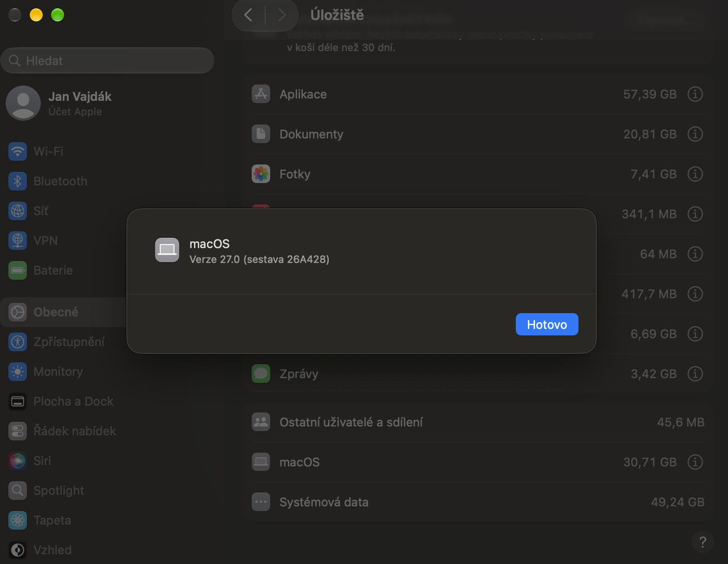Click the laptop icon in the macOS dialog

tap(167, 250)
